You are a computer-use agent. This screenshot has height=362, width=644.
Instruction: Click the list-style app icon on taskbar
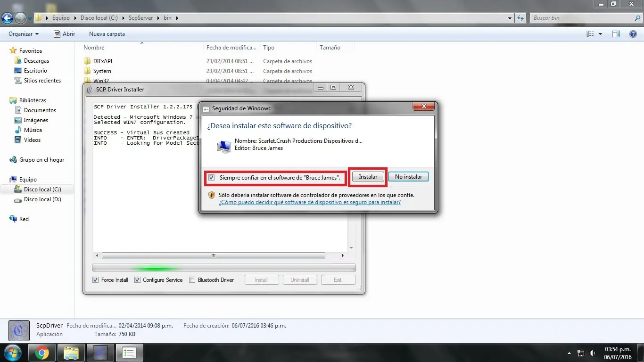(x=129, y=353)
